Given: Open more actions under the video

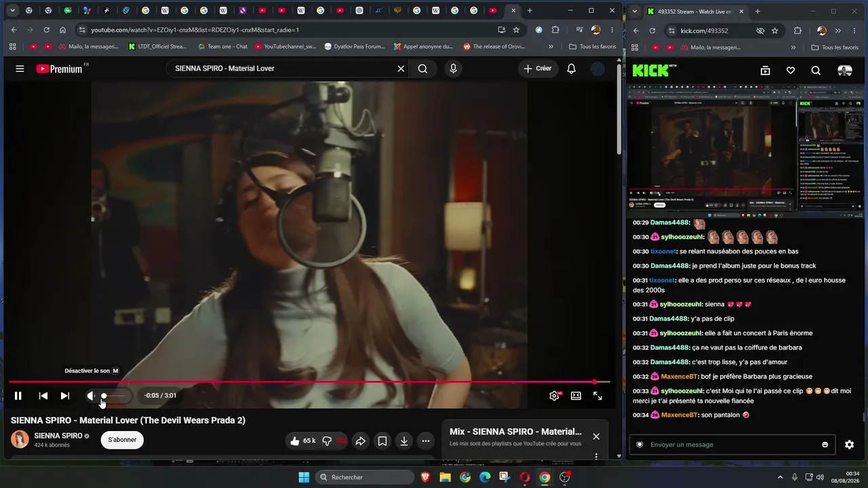Looking at the screenshot, I should pos(426,441).
